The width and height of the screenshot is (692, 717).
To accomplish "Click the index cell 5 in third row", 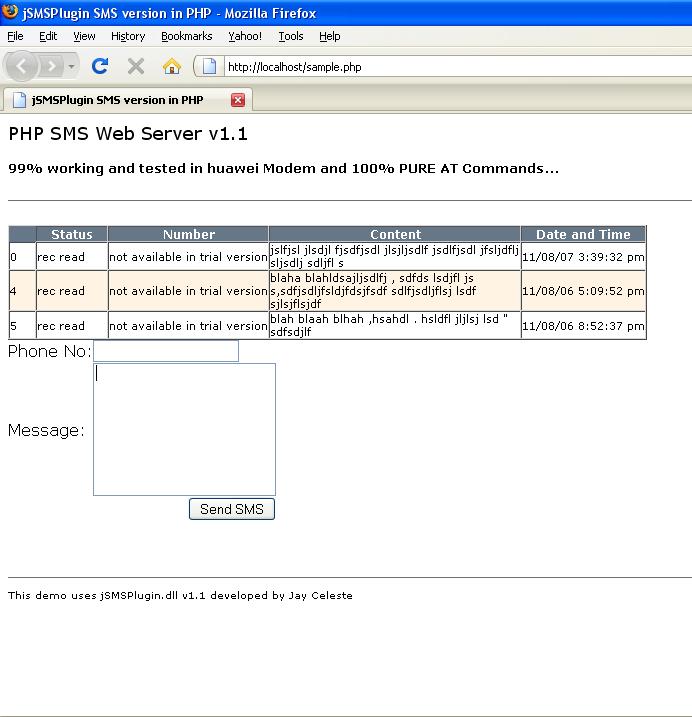I will [x=22, y=326].
